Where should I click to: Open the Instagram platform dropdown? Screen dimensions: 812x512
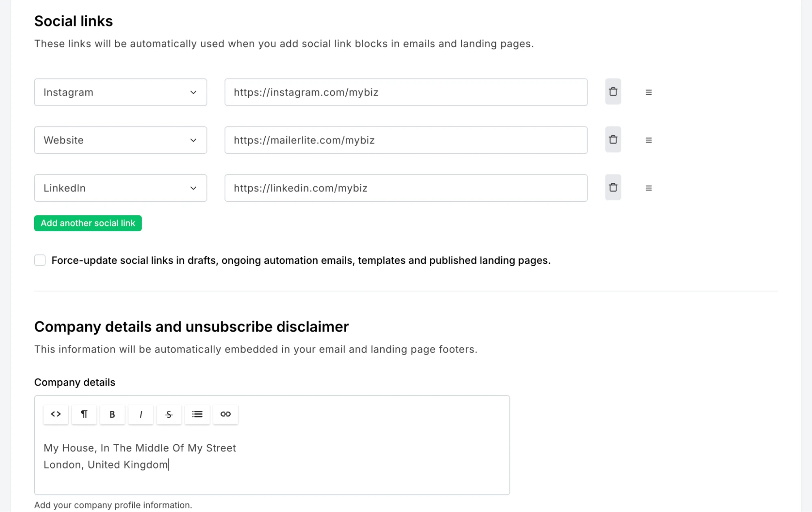click(120, 92)
